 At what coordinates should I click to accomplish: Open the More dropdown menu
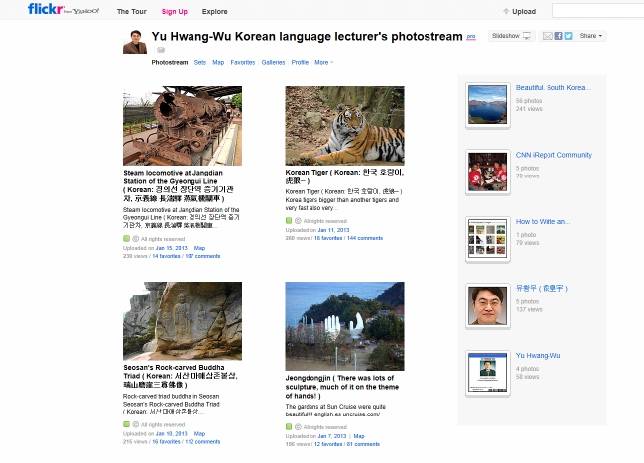323,62
